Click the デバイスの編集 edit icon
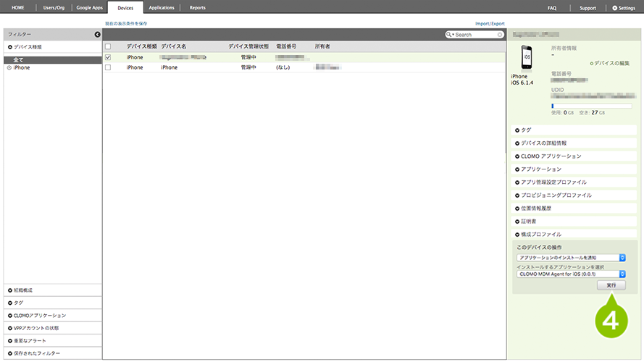 tap(592, 63)
